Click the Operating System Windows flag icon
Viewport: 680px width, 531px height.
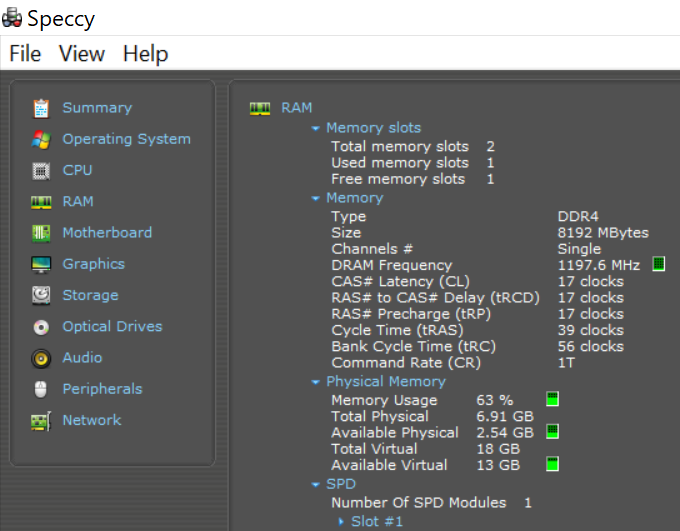[x=41, y=140]
